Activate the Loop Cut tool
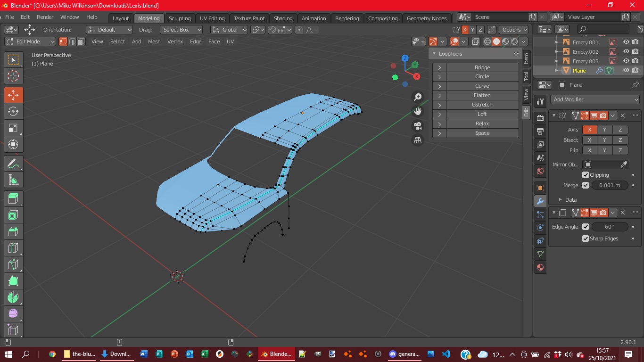644x362 pixels. pyautogui.click(x=13, y=248)
